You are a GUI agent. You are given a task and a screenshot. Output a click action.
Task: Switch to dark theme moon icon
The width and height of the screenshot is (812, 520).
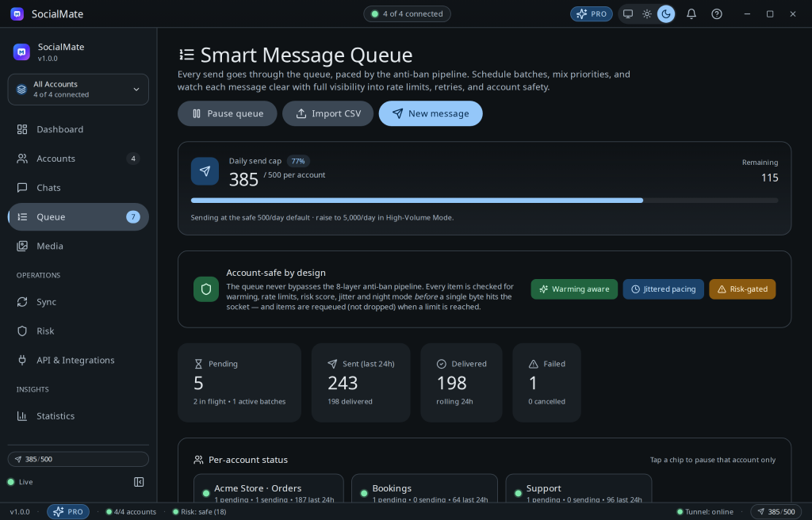666,14
